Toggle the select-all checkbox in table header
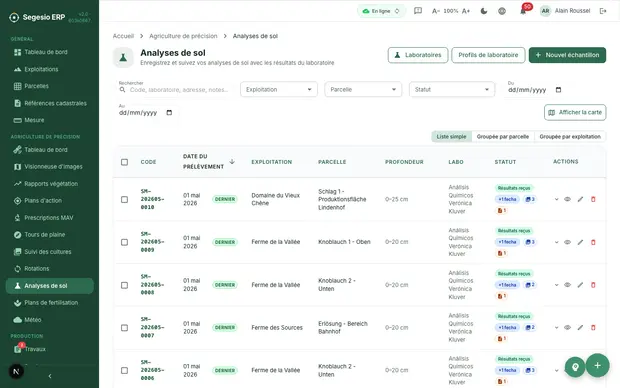This screenshot has height=388, width=620. 125,162
